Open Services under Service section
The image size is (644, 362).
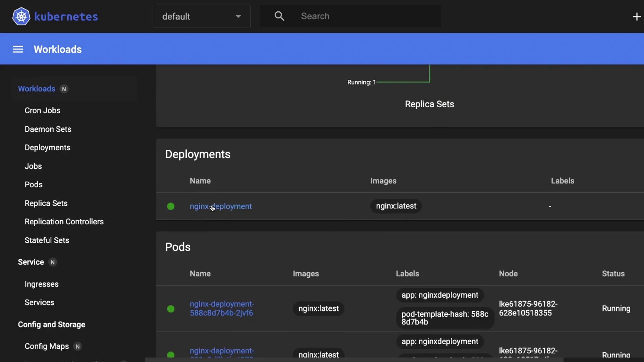click(39, 303)
